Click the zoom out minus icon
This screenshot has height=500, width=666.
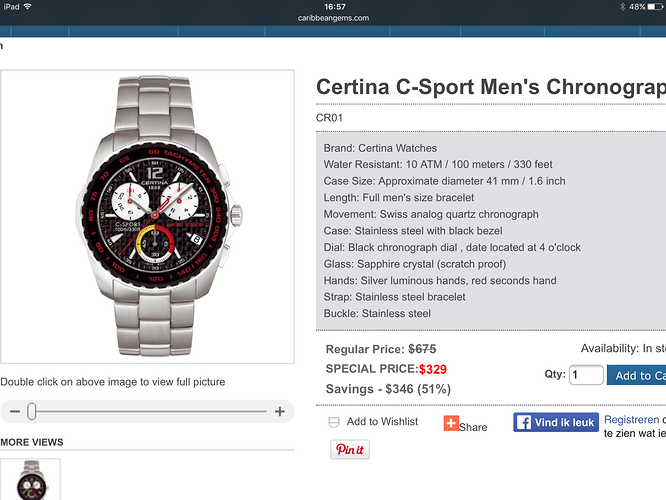[15, 411]
